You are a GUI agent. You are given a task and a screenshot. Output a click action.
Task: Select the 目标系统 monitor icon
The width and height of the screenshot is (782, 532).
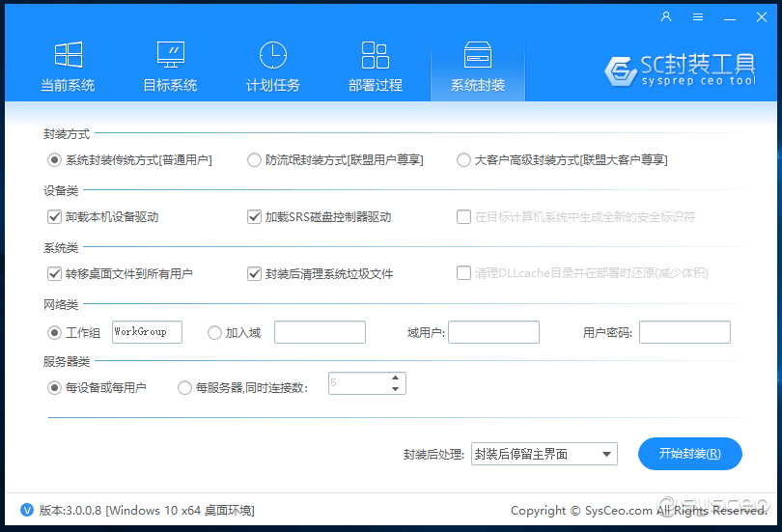(x=170, y=55)
